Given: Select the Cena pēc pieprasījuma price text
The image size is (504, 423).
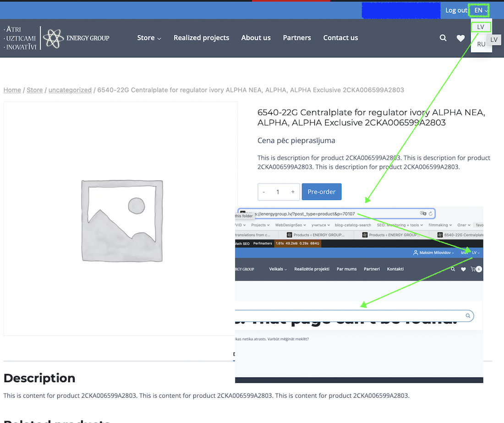Looking at the screenshot, I should coord(296,140).
